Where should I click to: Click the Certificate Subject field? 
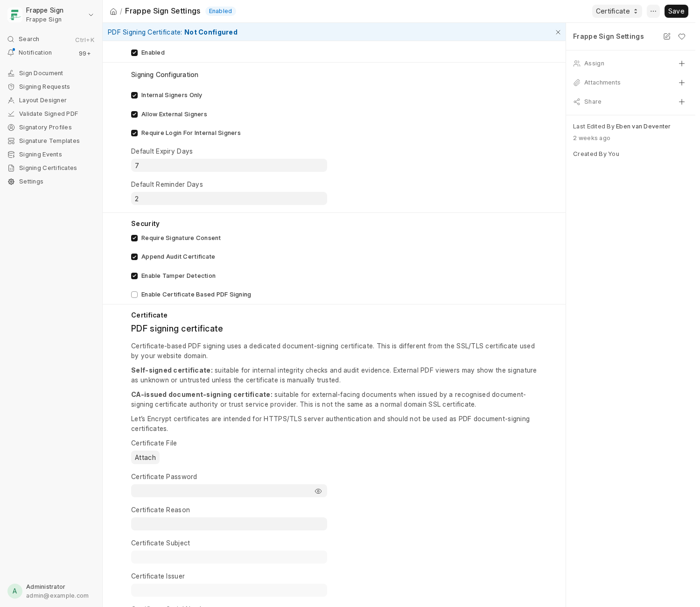pos(229,557)
